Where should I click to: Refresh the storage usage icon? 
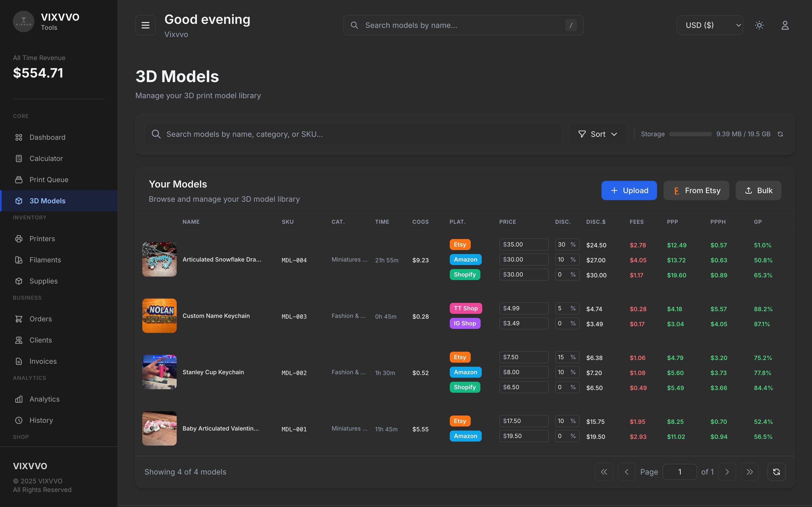click(780, 134)
